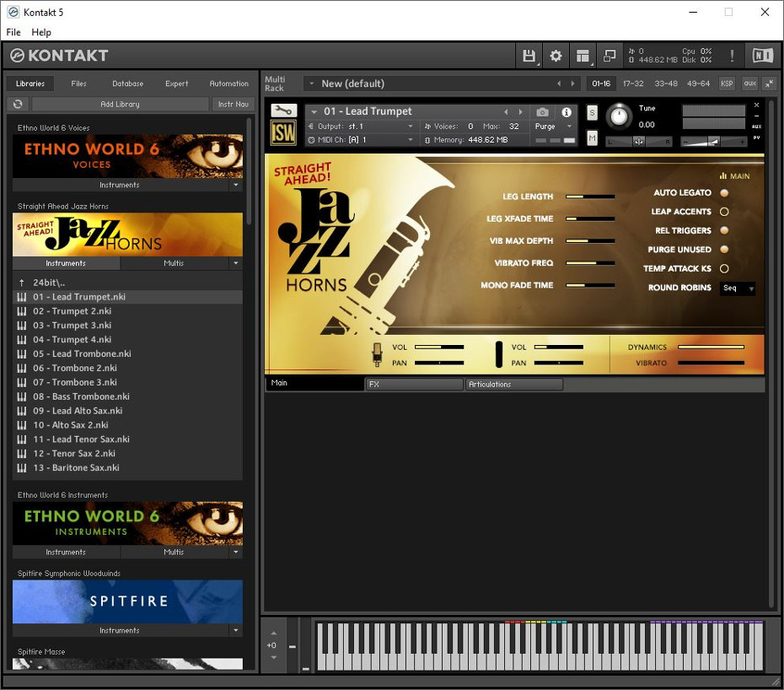
Task: Show the aux sends panel
Action: (749, 84)
